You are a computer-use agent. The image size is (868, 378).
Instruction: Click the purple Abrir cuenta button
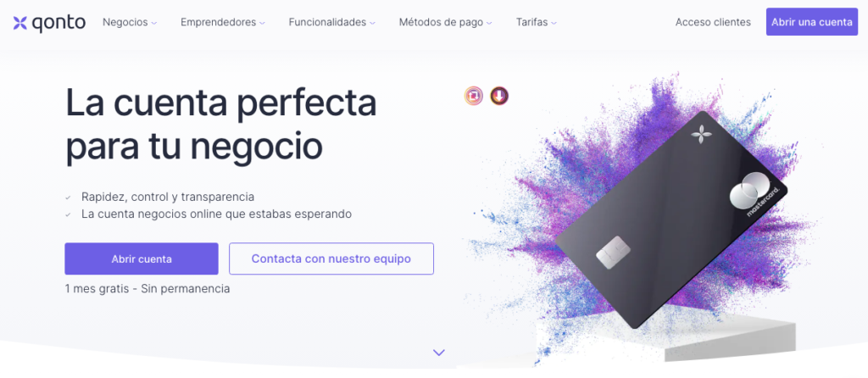142,258
